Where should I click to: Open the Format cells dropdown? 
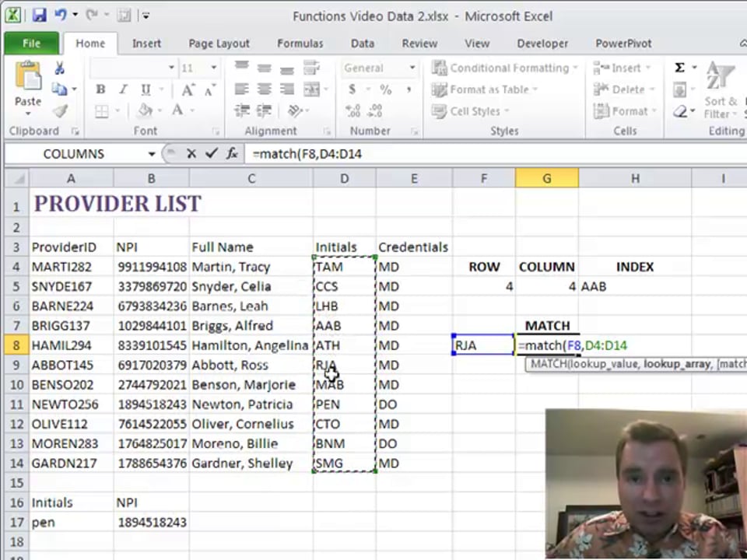click(626, 111)
